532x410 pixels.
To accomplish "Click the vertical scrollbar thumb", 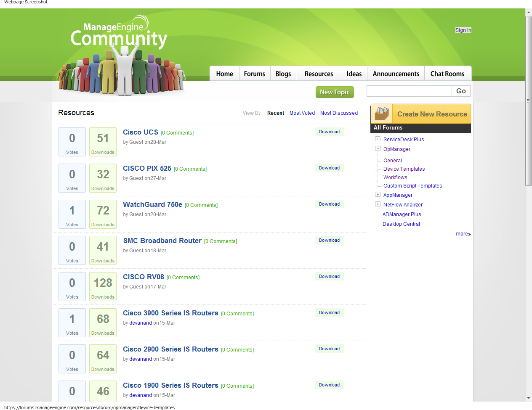I will tap(529, 101).
